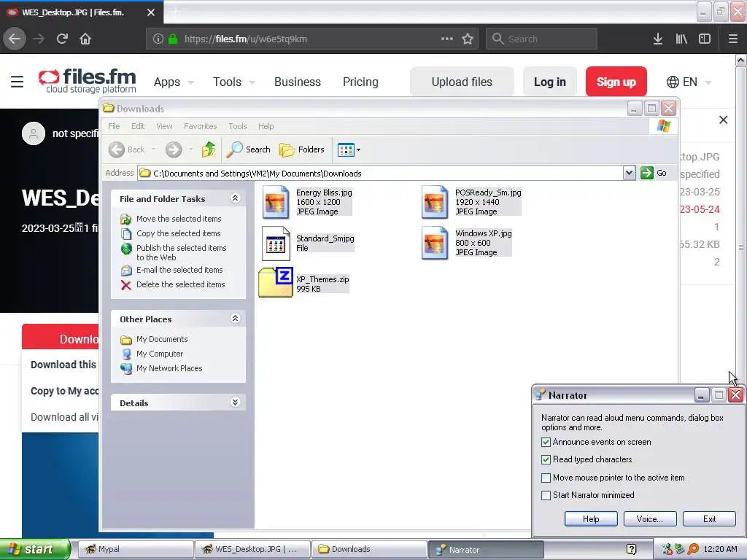Screen dimensions: 747x560
Task: Open Apps dropdown on files.fm
Action: pyautogui.click(x=174, y=82)
